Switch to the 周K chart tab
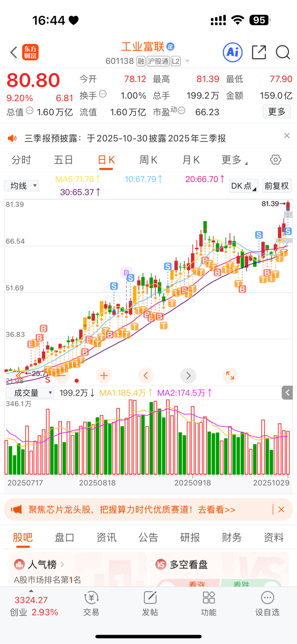This screenshot has width=297, height=644. click(148, 160)
